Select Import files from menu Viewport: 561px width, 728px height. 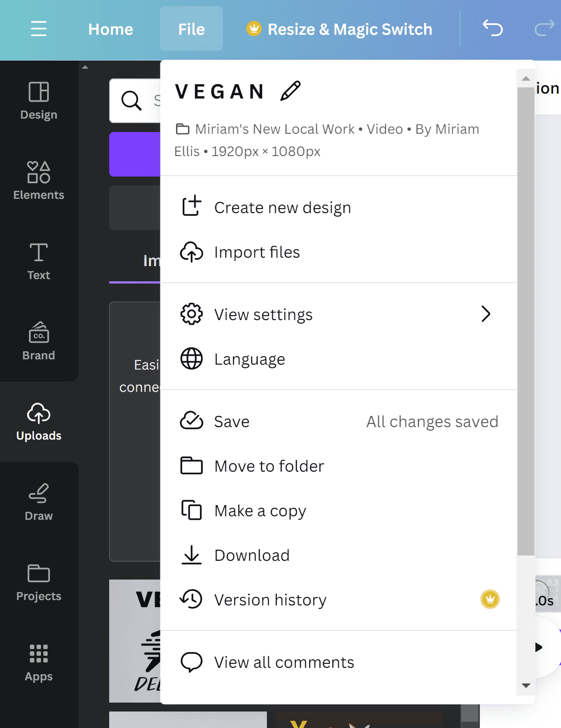click(257, 252)
